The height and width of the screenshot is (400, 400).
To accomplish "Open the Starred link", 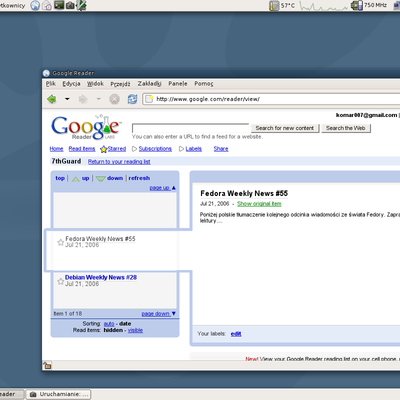I will (117, 149).
